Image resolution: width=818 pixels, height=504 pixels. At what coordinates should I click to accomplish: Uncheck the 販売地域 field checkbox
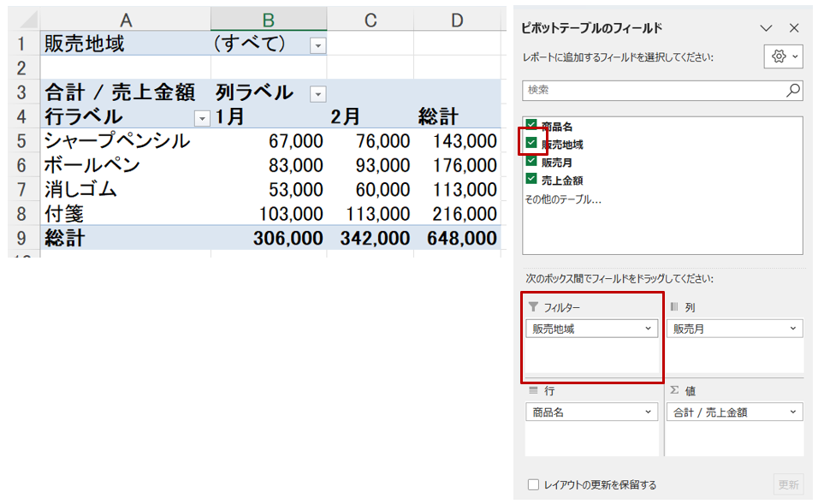tap(531, 143)
